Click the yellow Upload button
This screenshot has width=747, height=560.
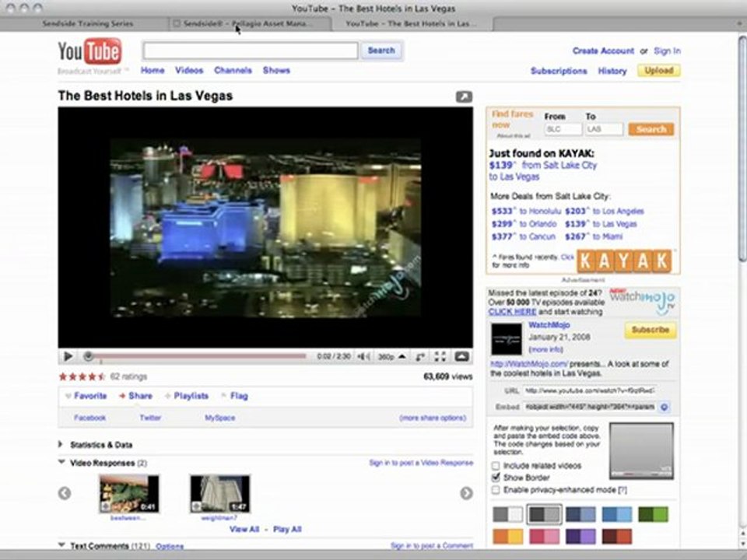click(x=659, y=71)
